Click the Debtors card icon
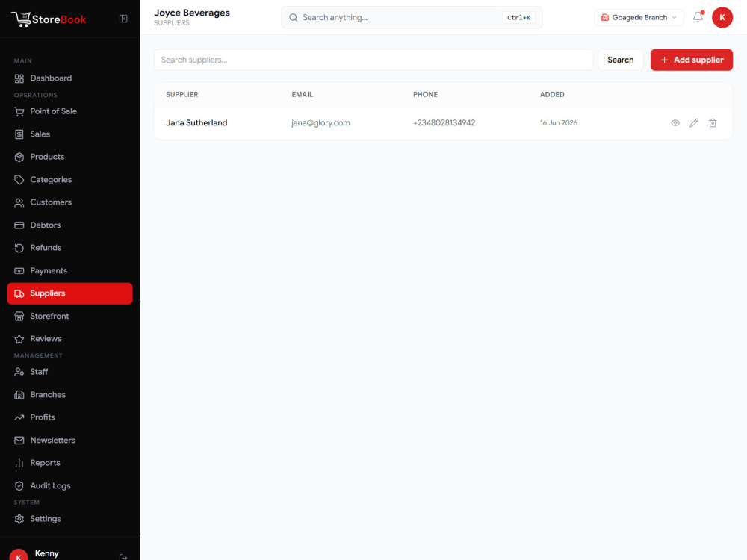Screen dimensions: 747x560 pos(19,225)
